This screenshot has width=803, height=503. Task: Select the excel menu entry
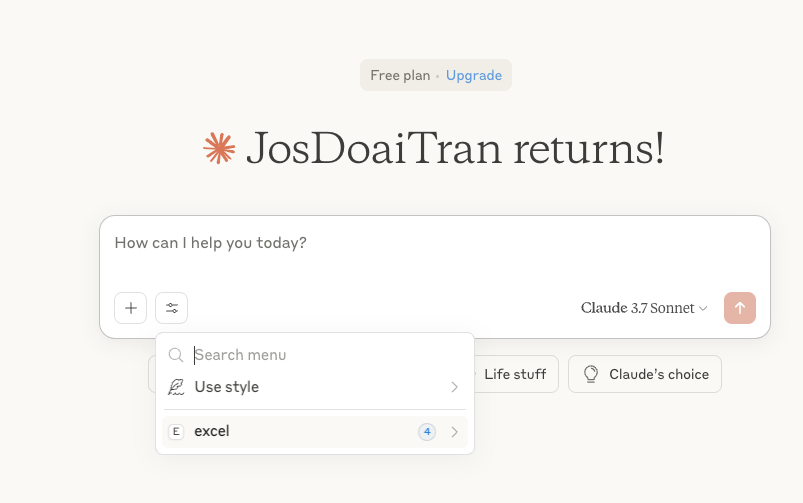314,432
